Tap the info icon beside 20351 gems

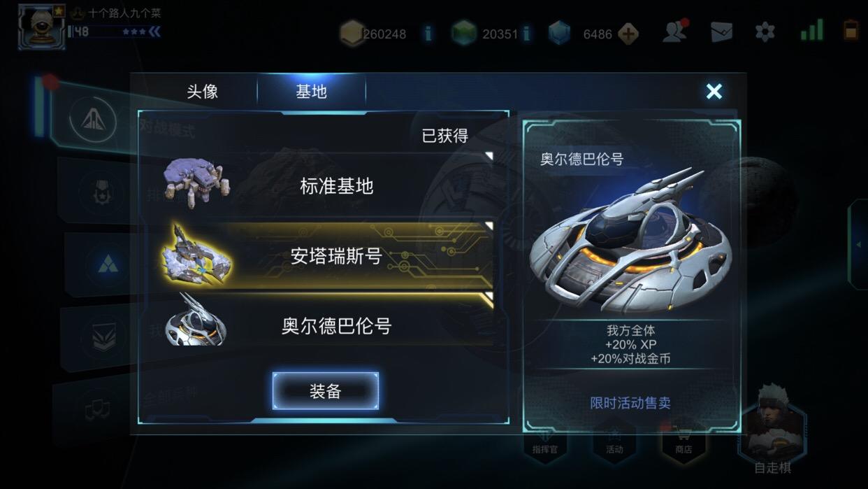point(526,34)
